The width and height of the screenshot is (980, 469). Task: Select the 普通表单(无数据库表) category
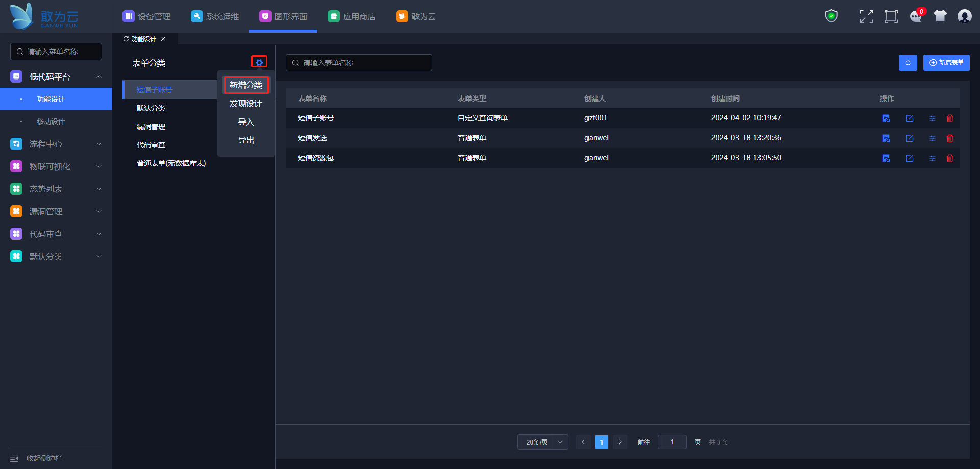(x=171, y=163)
